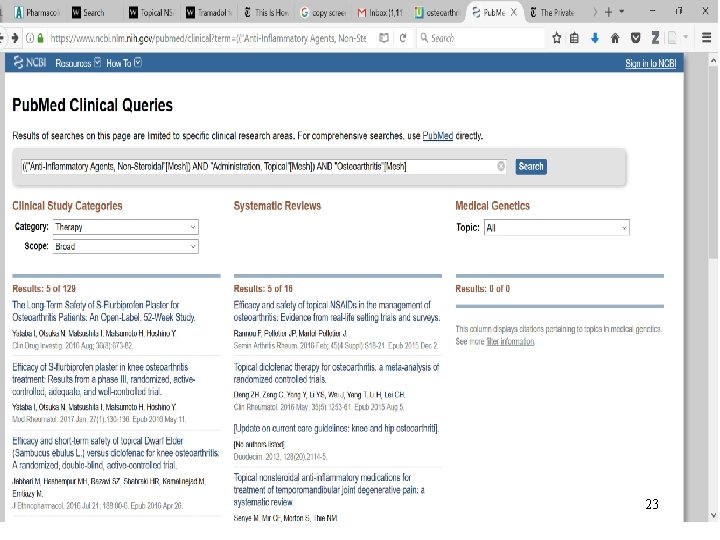Click the save-to-Zotero page icon
The height and width of the screenshot is (540, 720).
coord(672,38)
